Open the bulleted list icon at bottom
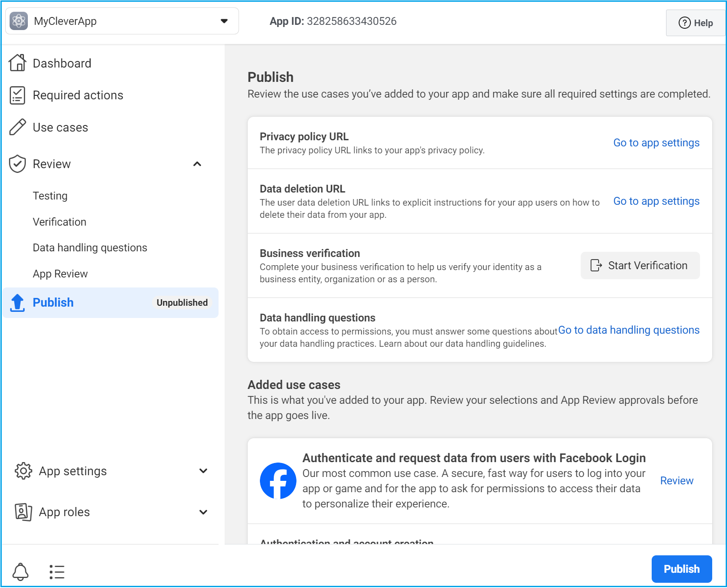The image size is (727, 588). coord(57,572)
